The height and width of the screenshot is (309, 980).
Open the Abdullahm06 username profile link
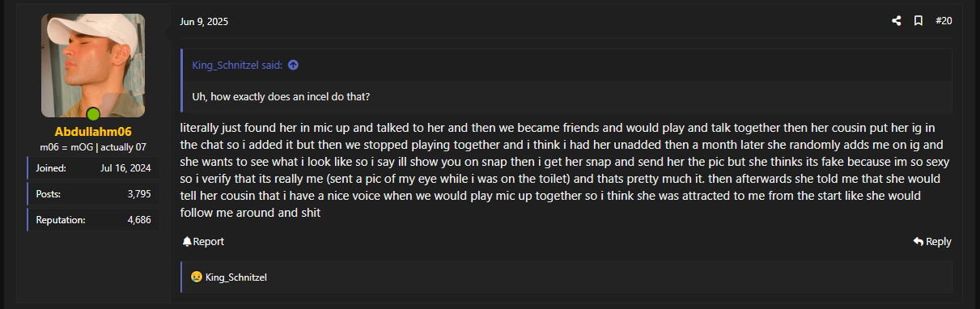93,131
